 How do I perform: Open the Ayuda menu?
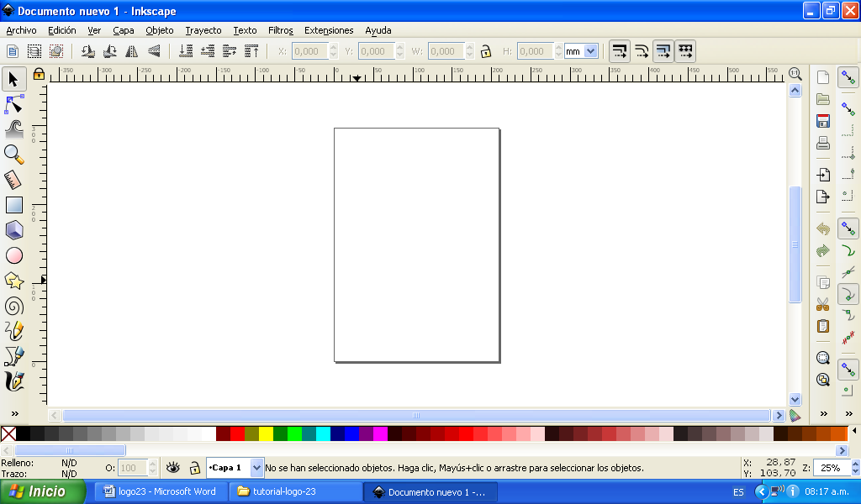(378, 30)
